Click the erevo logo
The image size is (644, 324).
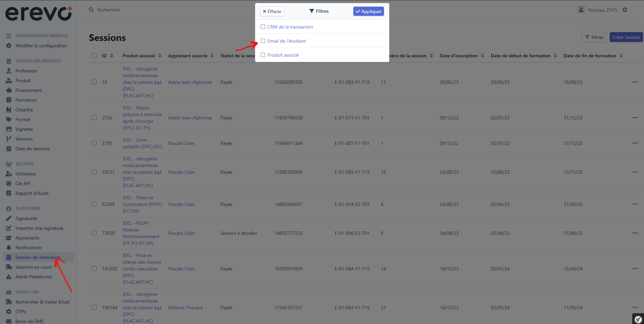[39, 14]
